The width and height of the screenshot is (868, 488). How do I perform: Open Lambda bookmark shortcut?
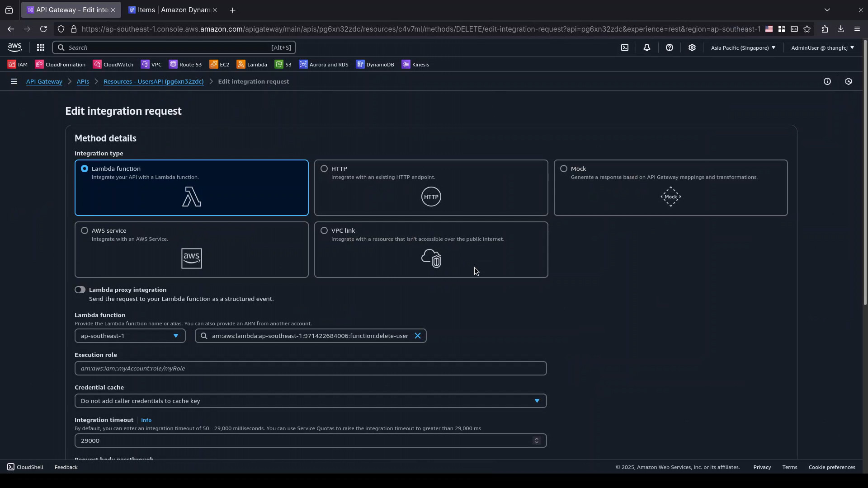[x=252, y=65]
